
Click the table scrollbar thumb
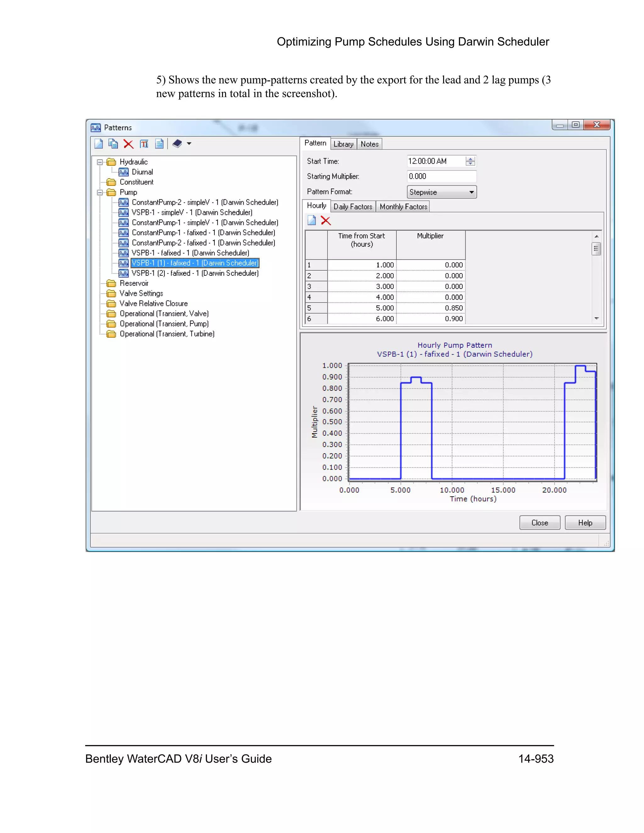pos(596,249)
